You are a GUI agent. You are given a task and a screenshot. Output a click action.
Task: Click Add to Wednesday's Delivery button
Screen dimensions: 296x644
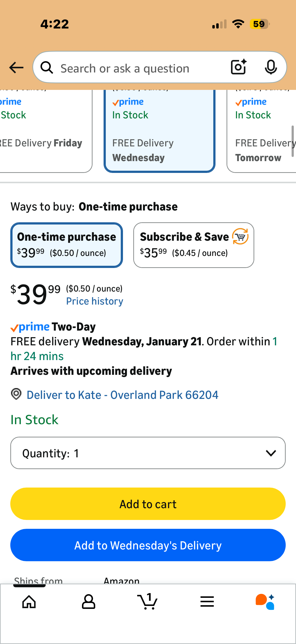tap(148, 545)
